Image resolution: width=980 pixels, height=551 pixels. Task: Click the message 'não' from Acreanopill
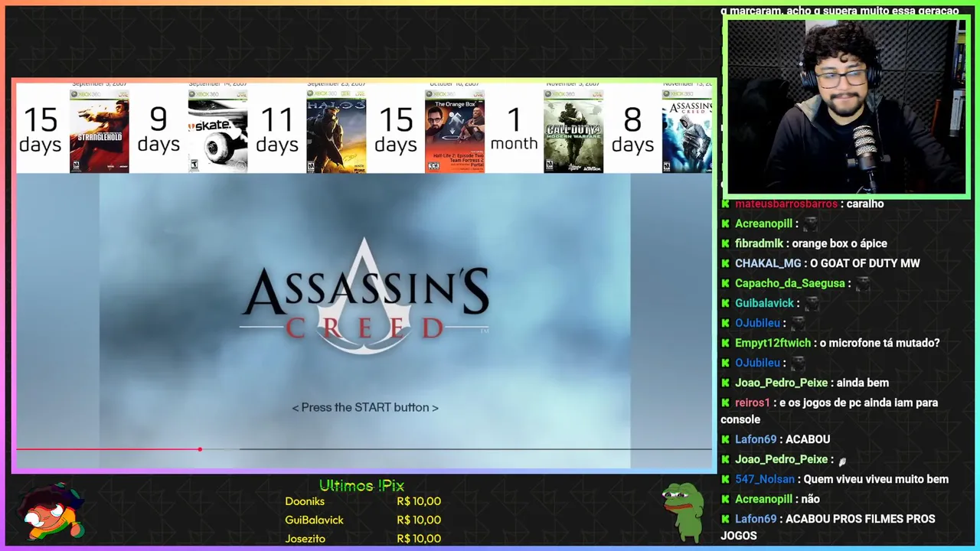pos(810,500)
